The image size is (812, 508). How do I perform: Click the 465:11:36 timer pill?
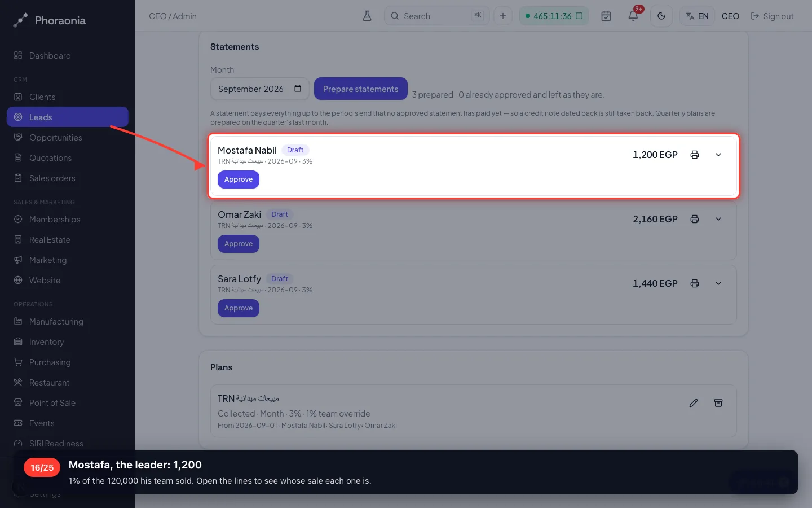554,16
